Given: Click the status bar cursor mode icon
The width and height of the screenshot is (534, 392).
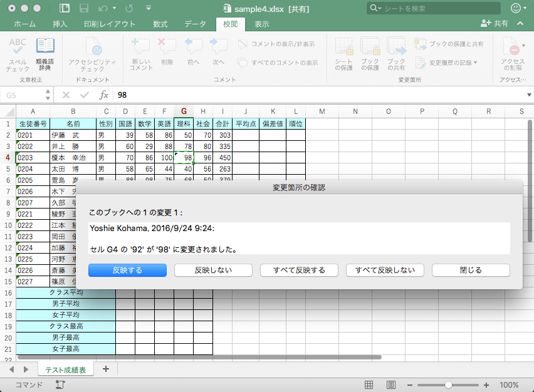Looking at the screenshot, I should (x=60, y=385).
